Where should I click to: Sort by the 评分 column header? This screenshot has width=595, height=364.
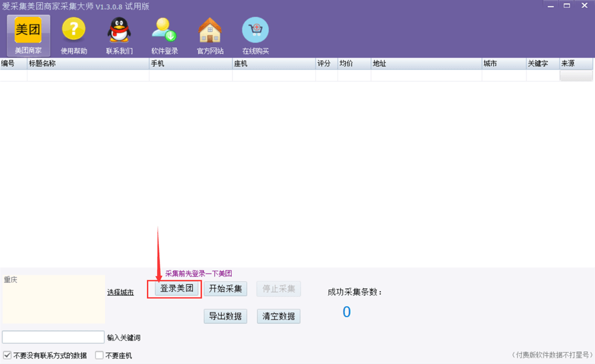327,64
